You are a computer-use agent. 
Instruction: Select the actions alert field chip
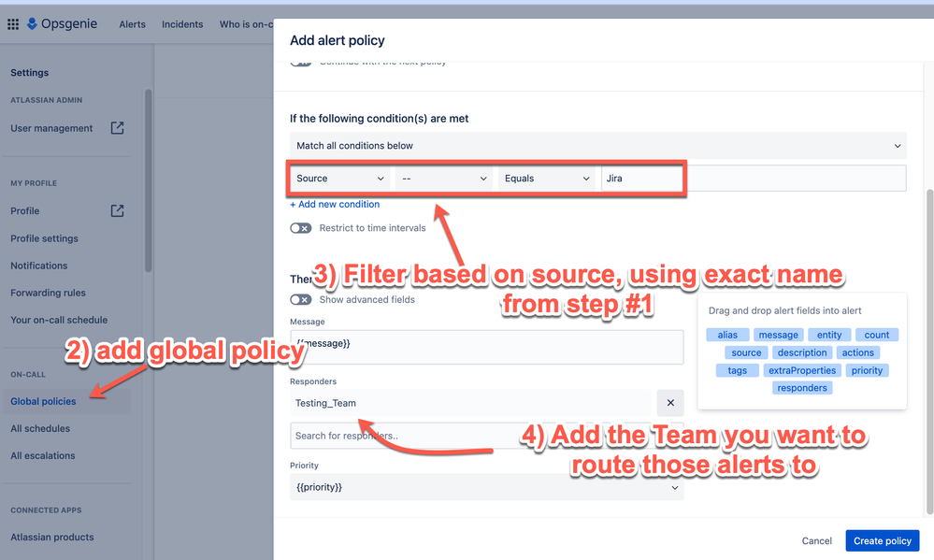point(857,352)
